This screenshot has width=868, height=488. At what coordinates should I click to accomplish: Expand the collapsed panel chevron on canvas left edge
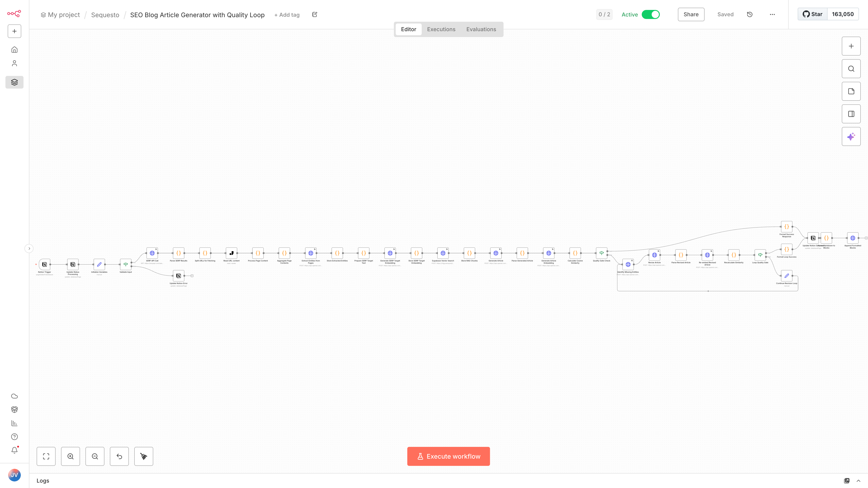pos(29,248)
